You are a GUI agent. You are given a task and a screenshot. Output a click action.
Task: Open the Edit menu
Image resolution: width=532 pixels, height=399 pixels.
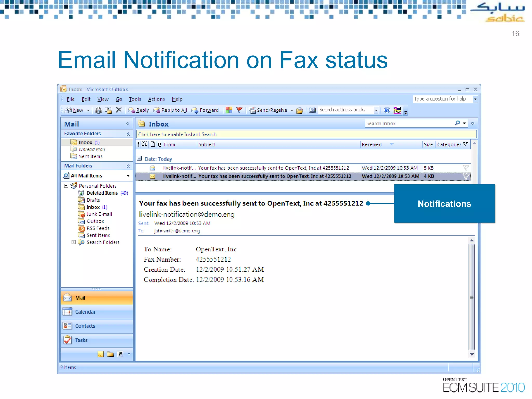click(86, 99)
